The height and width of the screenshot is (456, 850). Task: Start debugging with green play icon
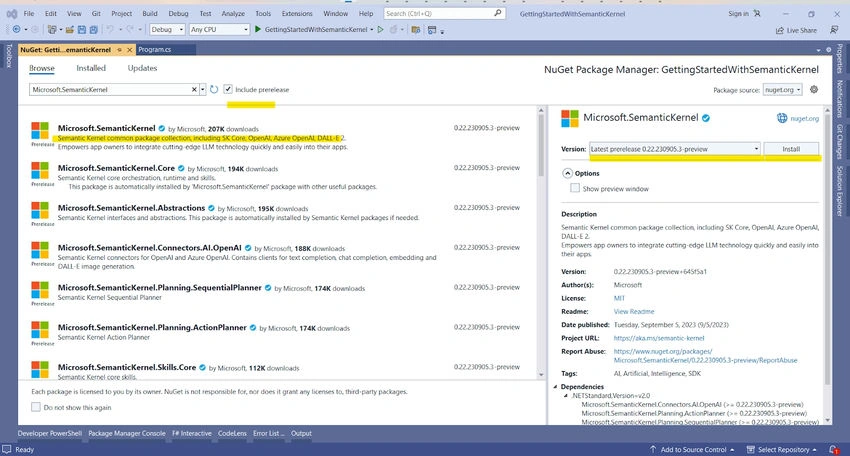258,29
